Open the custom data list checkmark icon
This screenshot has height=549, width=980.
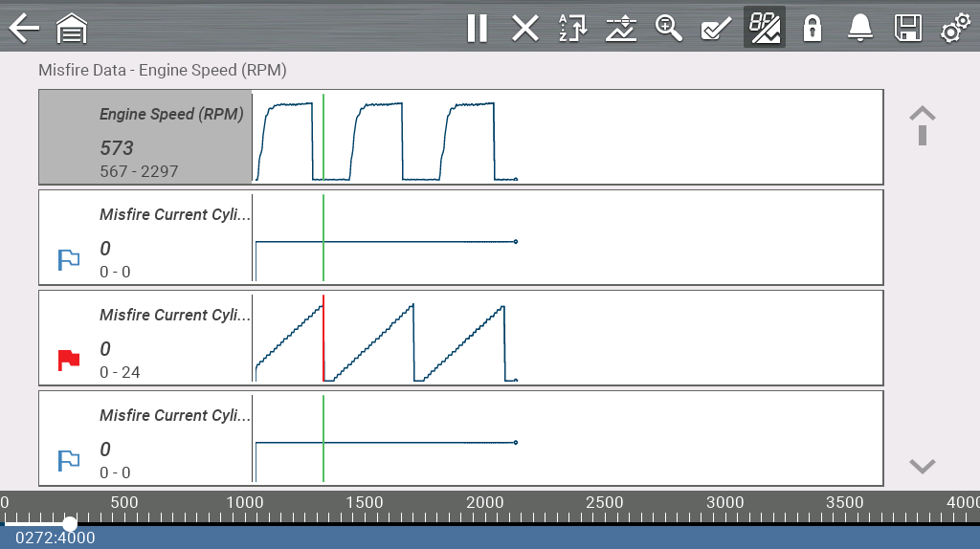coord(716,28)
